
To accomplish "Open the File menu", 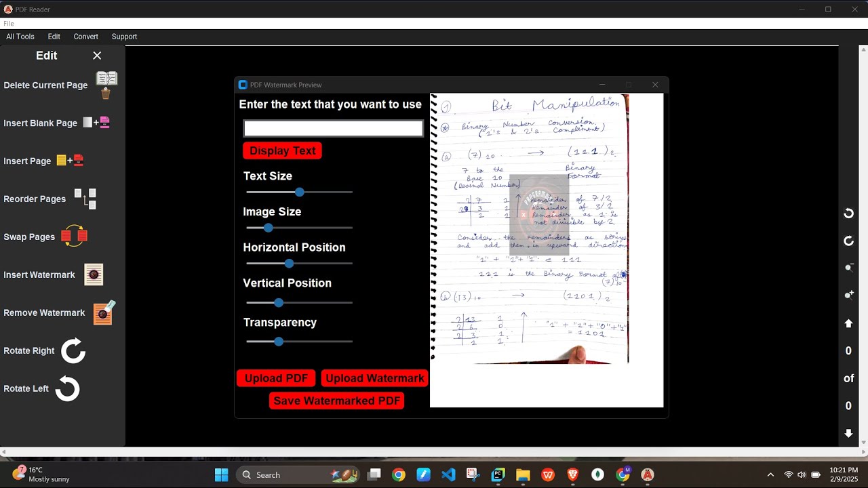I will tap(9, 24).
